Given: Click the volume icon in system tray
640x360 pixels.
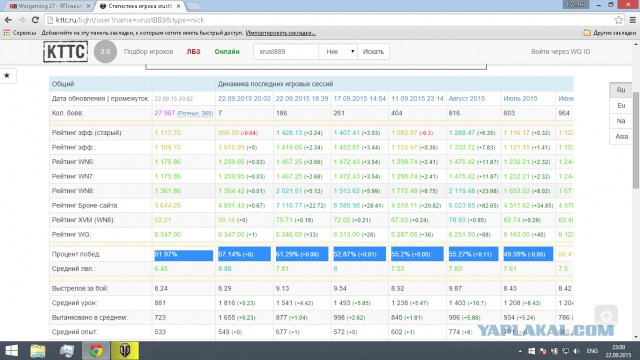Looking at the screenshot, I should (576, 351).
